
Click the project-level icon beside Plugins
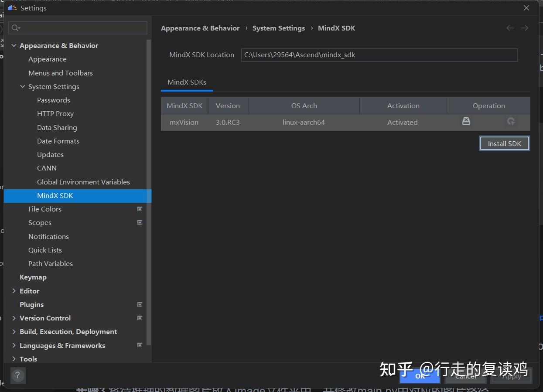click(140, 304)
